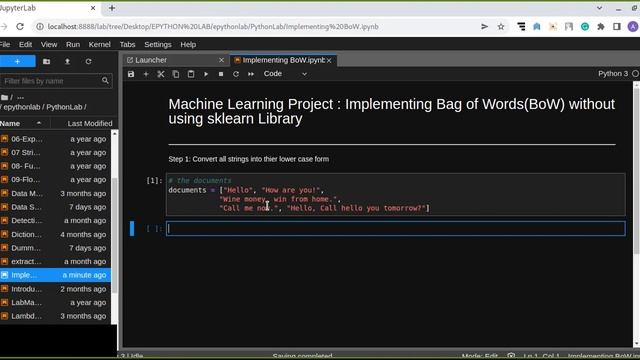Interrupt the kernel stop icon
This screenshot has width=640, height=360.
(x=221, y=74)
